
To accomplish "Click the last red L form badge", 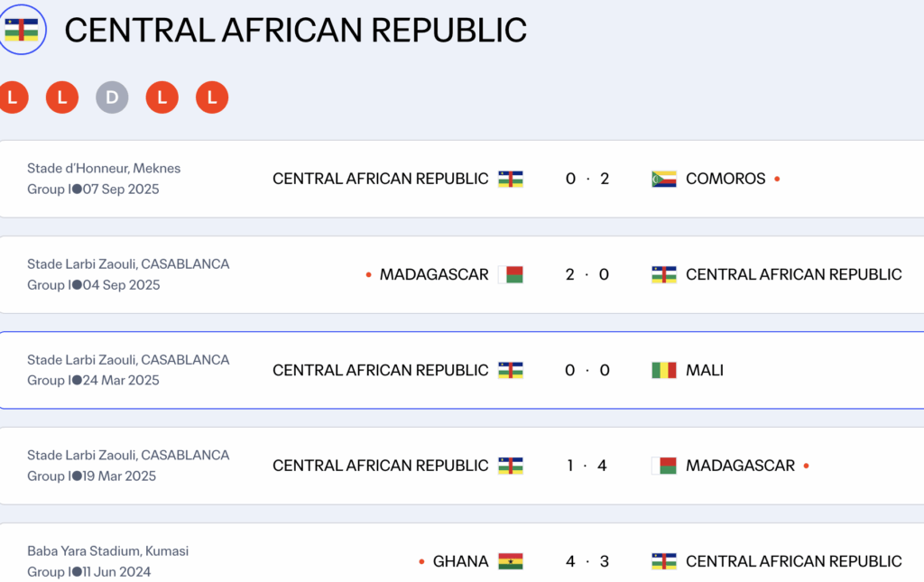I will 212,97.
